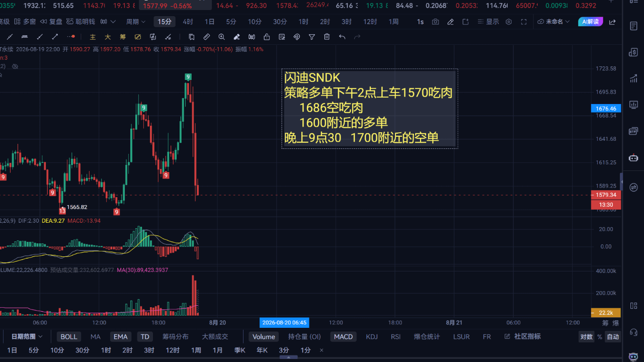Select the zoom-in magnifier tool
The width and height of the screenshot is (644, 362).
pos(221,37)
